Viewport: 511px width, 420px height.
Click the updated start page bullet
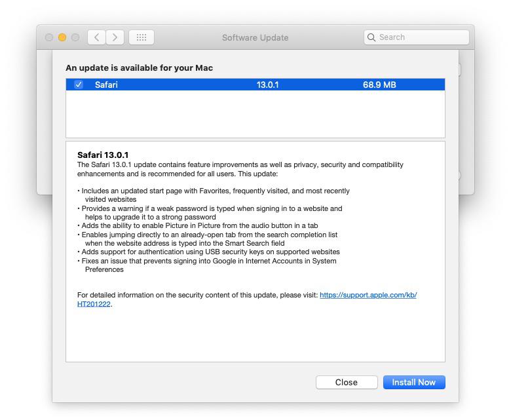coord(214,195)
